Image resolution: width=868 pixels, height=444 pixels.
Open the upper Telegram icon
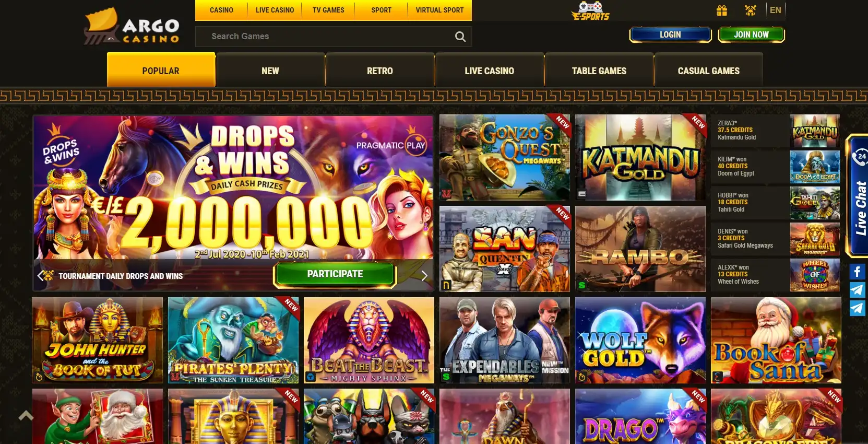pyautogui.click(x=857, y=290)
